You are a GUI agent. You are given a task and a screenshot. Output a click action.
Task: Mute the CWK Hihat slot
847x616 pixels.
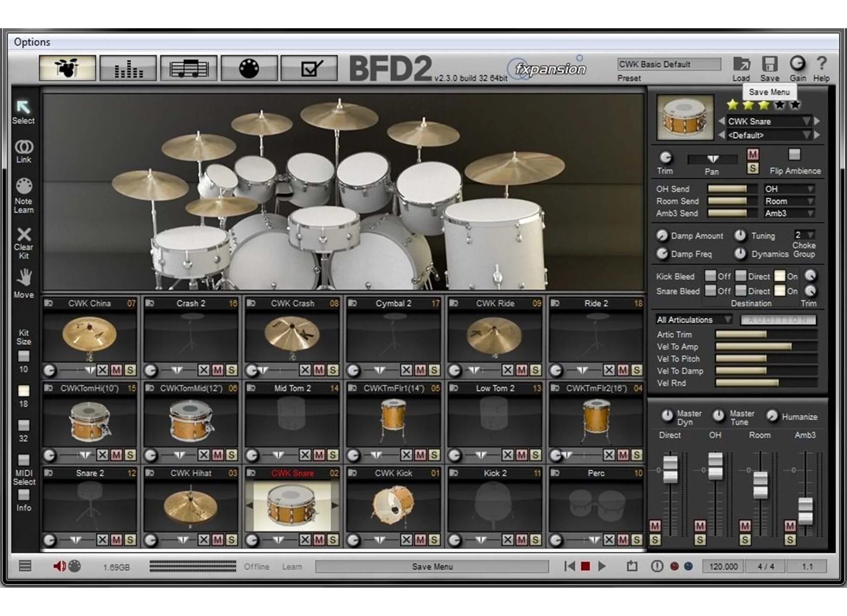coord(217,540)
